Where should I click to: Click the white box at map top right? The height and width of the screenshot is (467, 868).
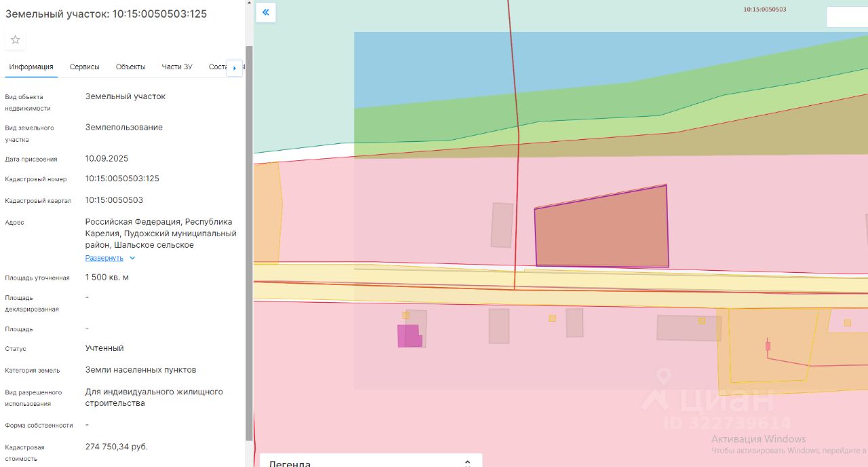click(x=847, y=17)
